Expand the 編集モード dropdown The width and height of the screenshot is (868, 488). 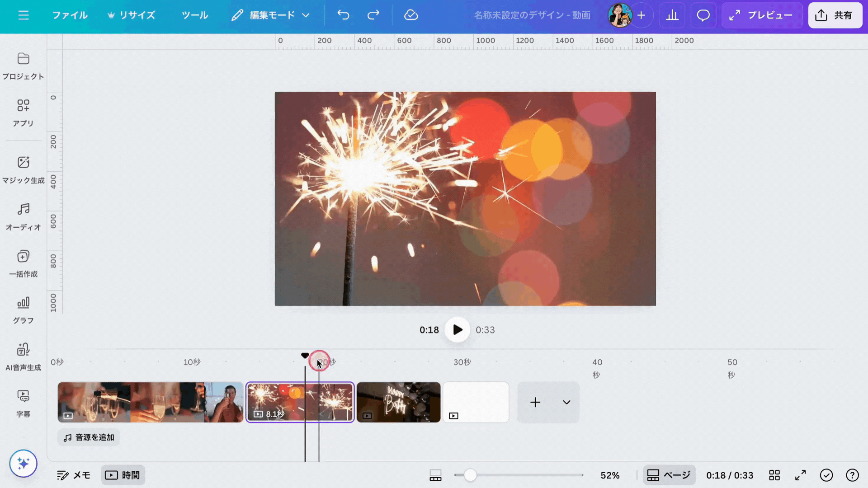(270, 15)
